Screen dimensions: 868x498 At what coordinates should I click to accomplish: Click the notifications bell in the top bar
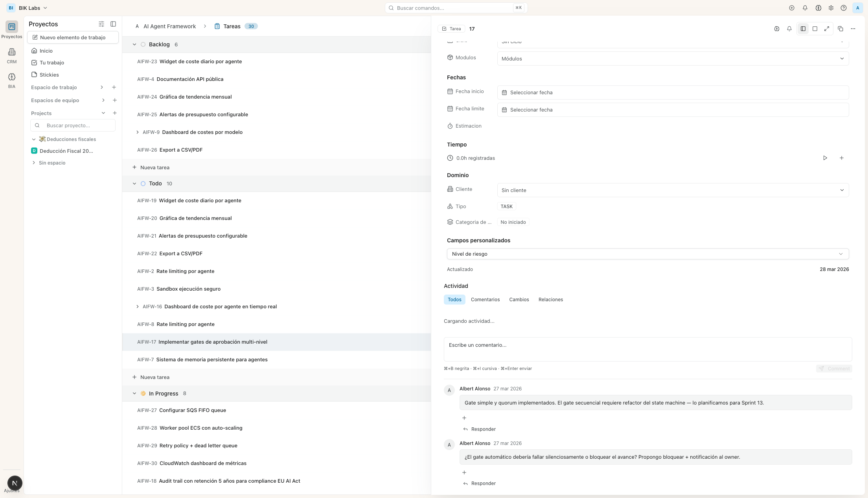805,8
